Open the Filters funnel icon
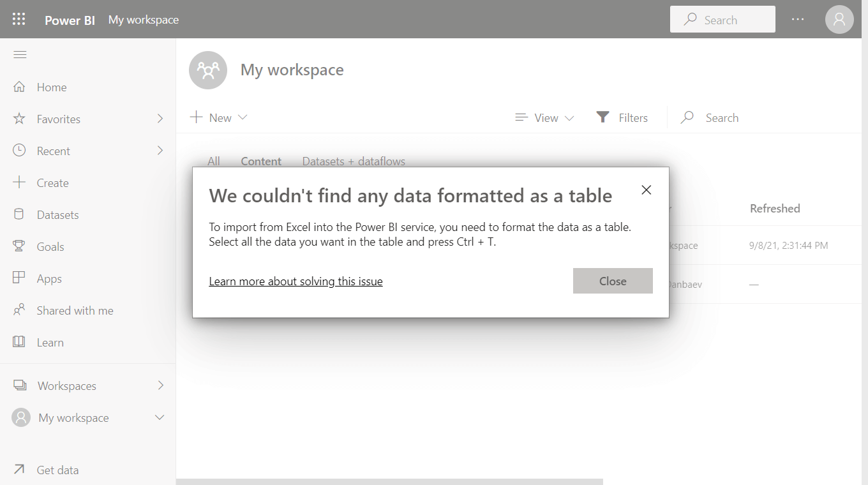Viewport: 868px width, 485px height. tap(602, 117)
